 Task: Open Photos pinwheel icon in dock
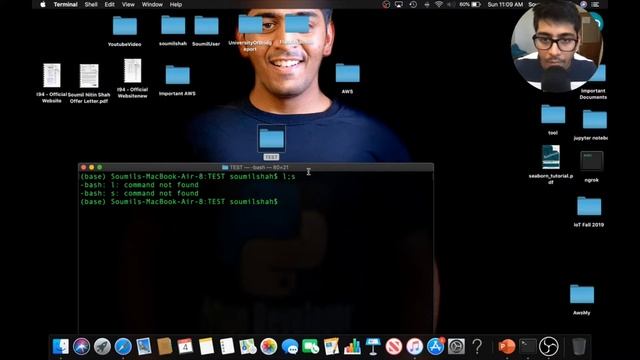269,347
